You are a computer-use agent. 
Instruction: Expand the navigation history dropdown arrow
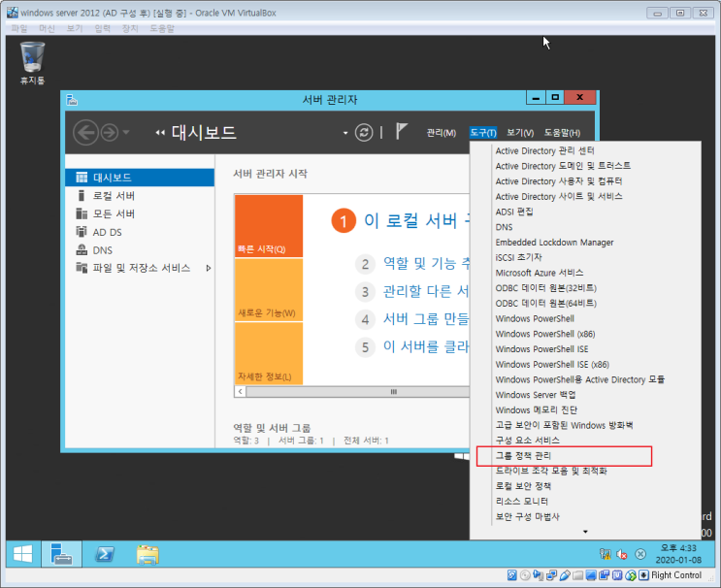(x=126, y=132)
